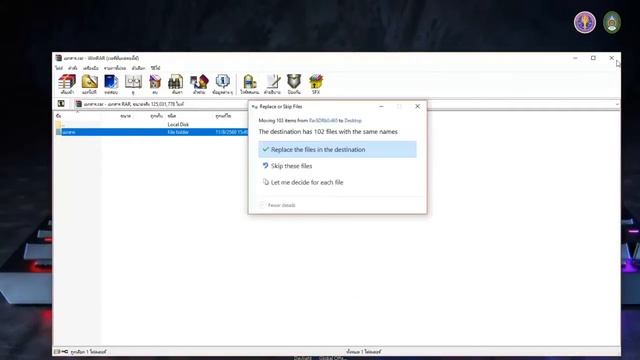This screenshot has height=360, width=640.
Task: Open the fourth WinRAR menu (Favorites)
Action: [115, 68]
